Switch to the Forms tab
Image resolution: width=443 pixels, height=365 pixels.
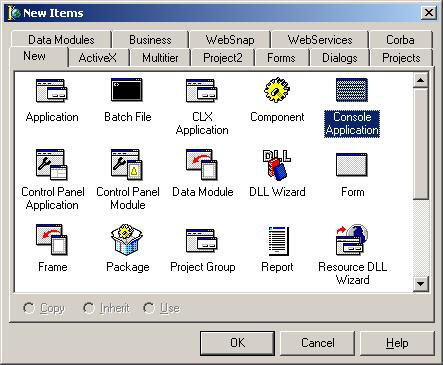(x=281, y=58)
